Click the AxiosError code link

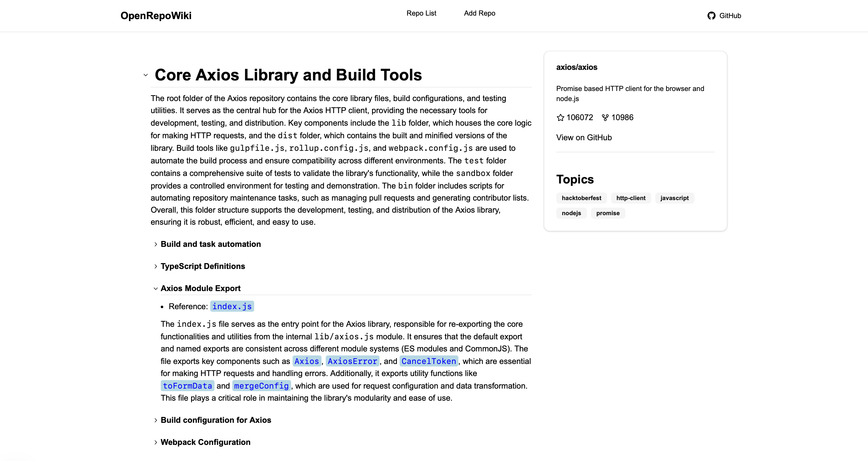[x=352, y=361]
